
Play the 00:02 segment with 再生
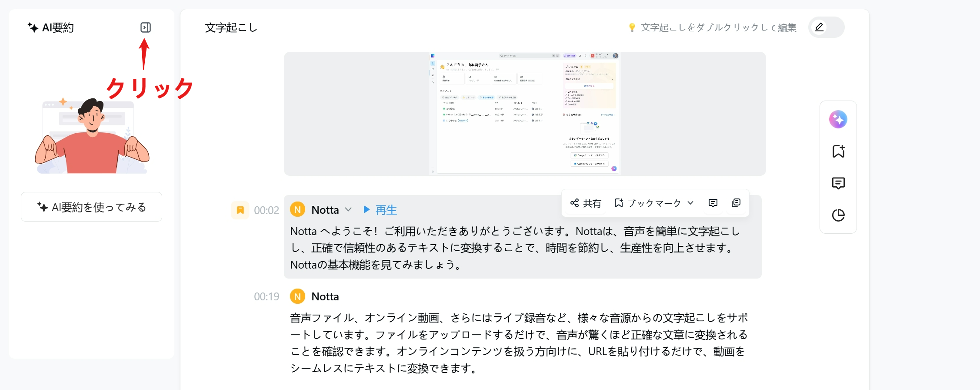pos(380,210)
